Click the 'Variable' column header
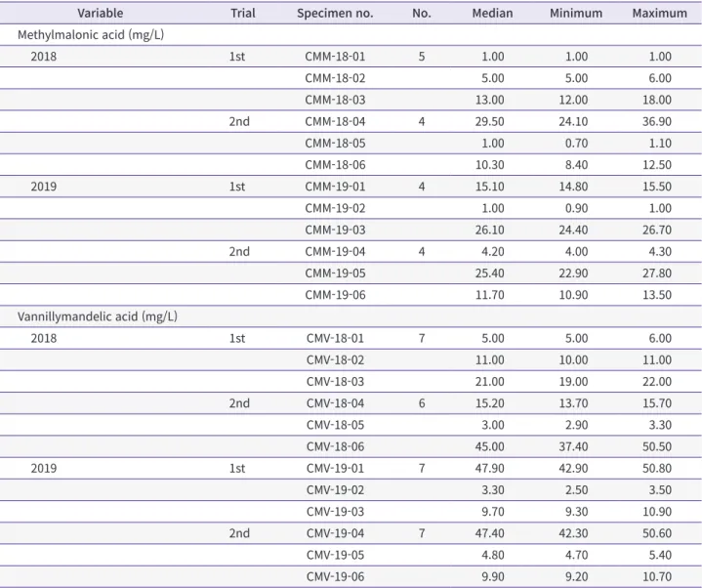702x588 pixels. pos(100,13)
